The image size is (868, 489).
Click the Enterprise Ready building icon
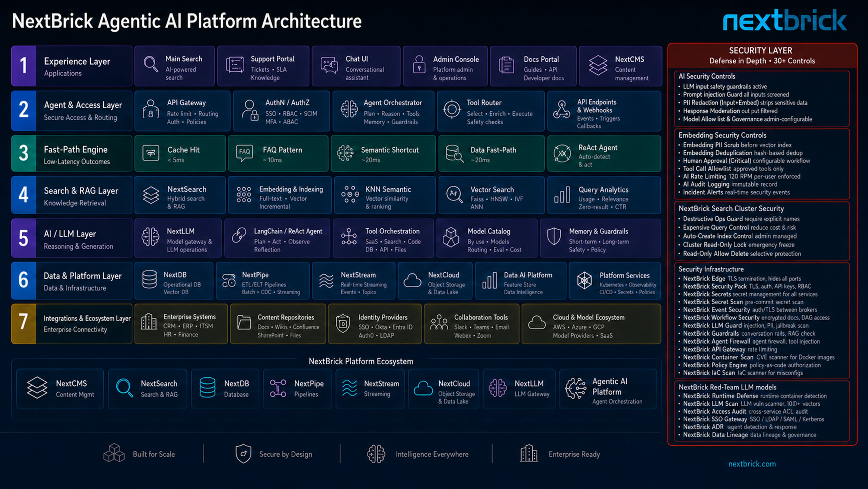(x=529, y=453)
